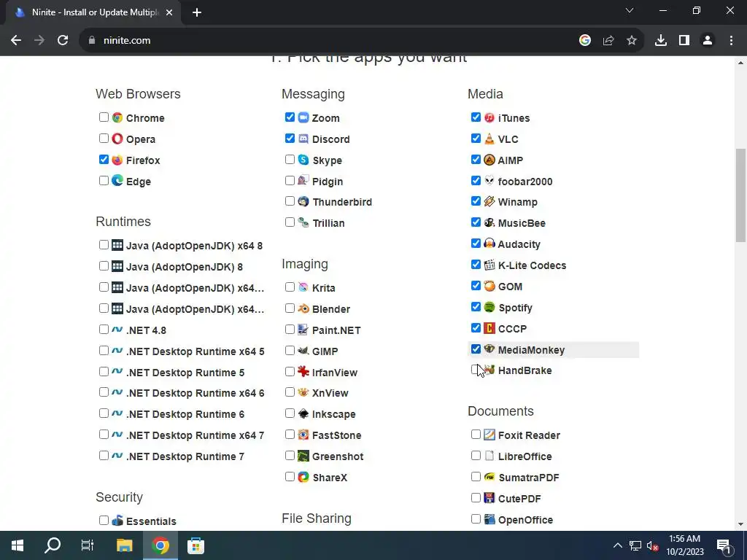This screenshot has height=560, width=747.
Task: Click the Skype logo icon
Action: click(x=303, y=160)
